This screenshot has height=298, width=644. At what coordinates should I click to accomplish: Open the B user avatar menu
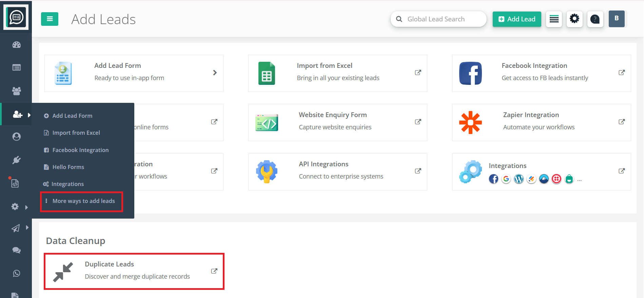(617, 19)
